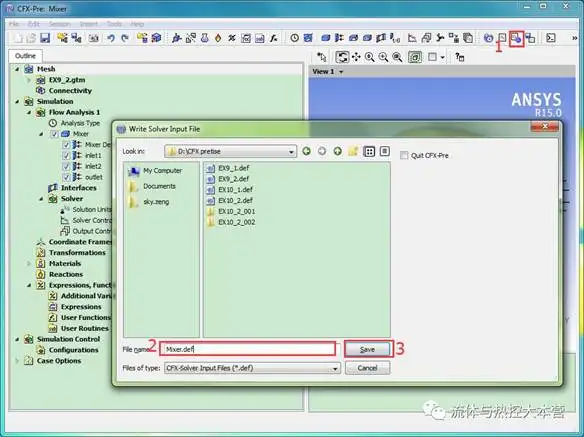Click the Solver Control toolbar icon
The width and height of the screenshot is (584, 437).
click(x=412, y=38)
